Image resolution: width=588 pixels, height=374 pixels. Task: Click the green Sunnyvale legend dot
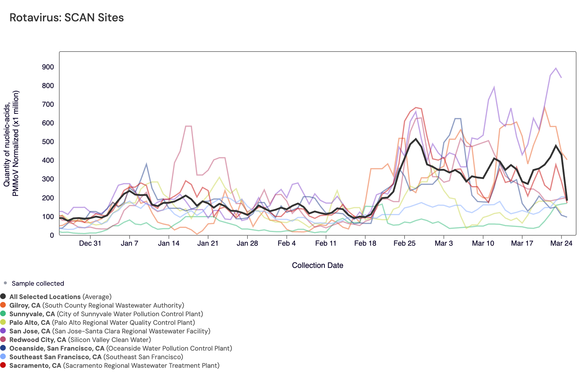coord(3,314)
